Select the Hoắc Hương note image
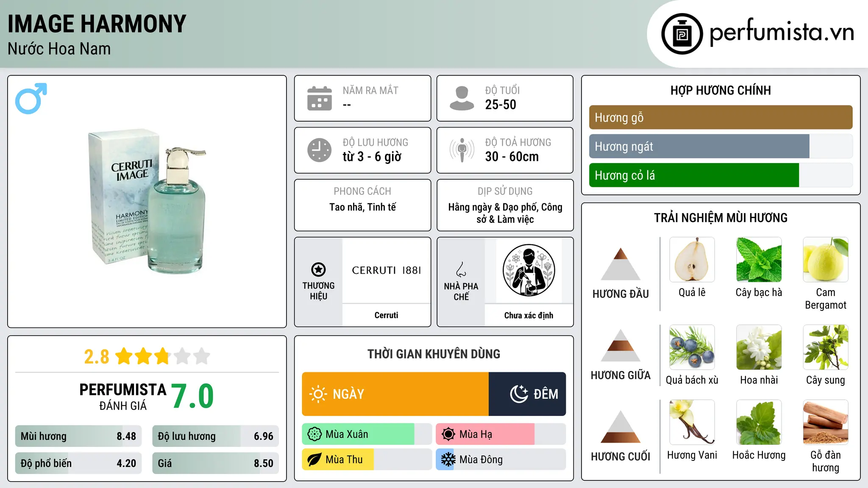 [x=759, y=422]
